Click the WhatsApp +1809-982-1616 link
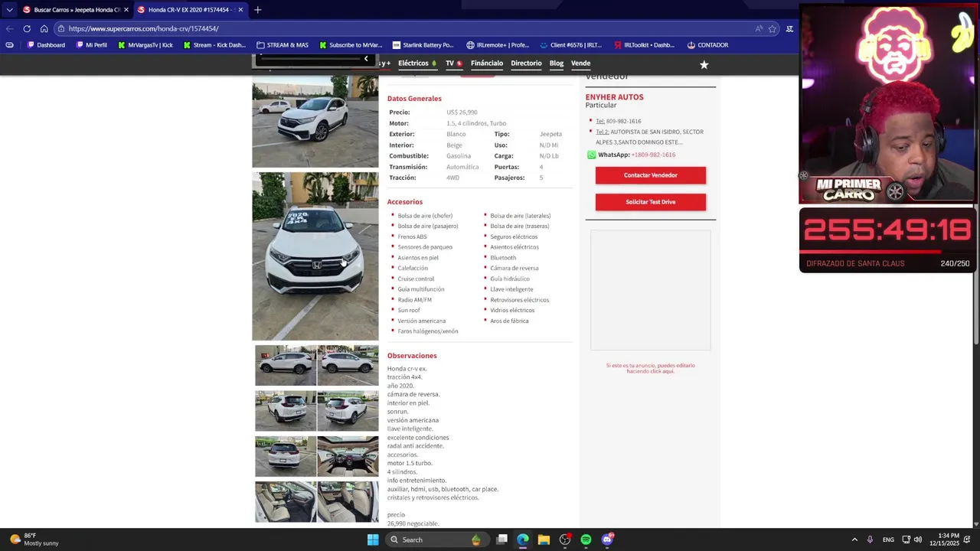Screen dimensions: 980x551 click(x=653, y=155)
